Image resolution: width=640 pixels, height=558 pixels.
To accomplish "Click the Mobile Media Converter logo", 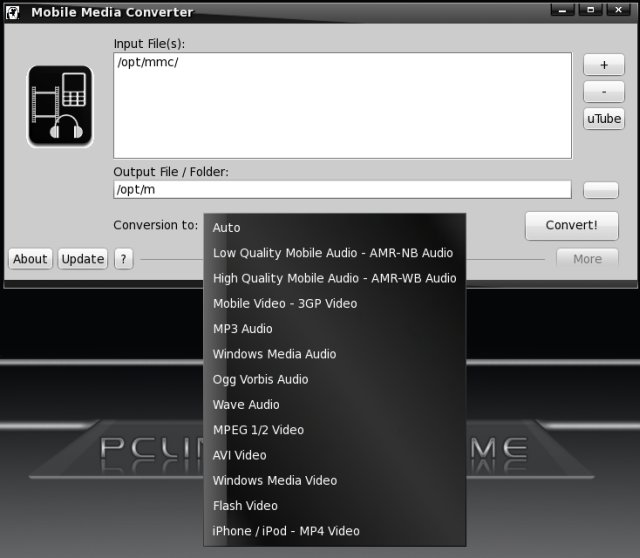I will tap(60, 106).
